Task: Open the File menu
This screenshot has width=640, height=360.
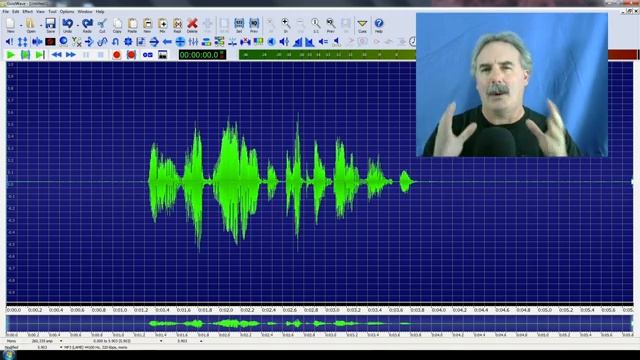Action: [x=6, y=12]
